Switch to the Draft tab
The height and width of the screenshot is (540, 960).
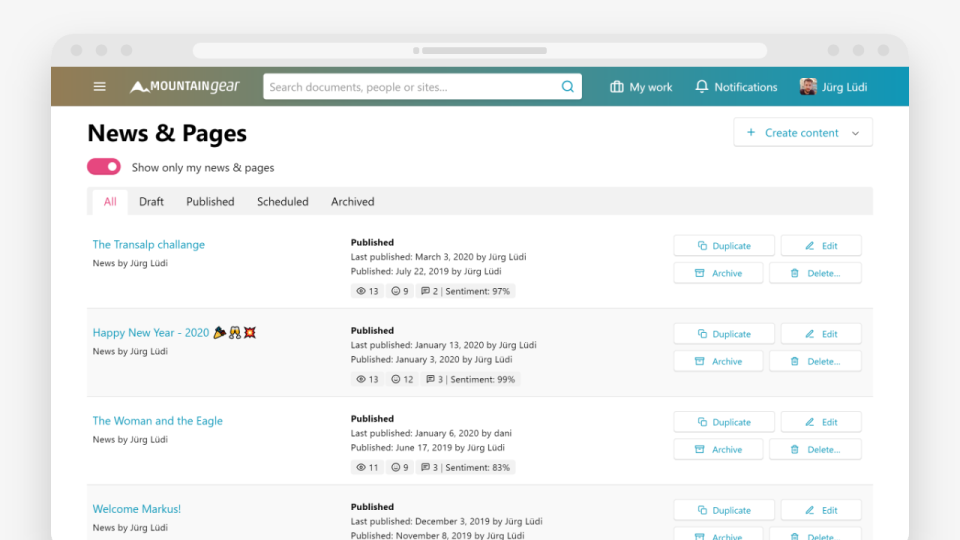[151, 201]
